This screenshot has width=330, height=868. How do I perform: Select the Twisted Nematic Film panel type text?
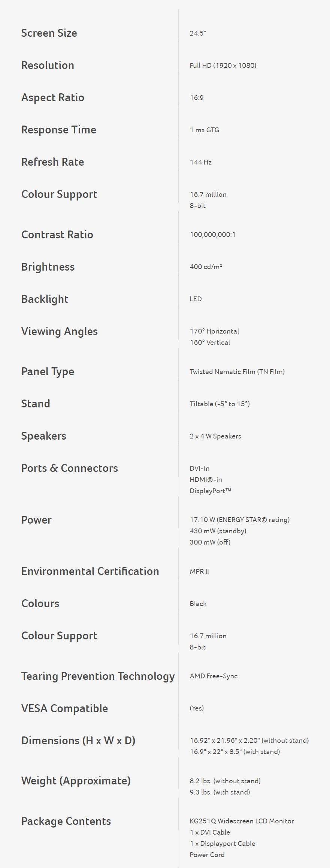(x=237, y=371)
